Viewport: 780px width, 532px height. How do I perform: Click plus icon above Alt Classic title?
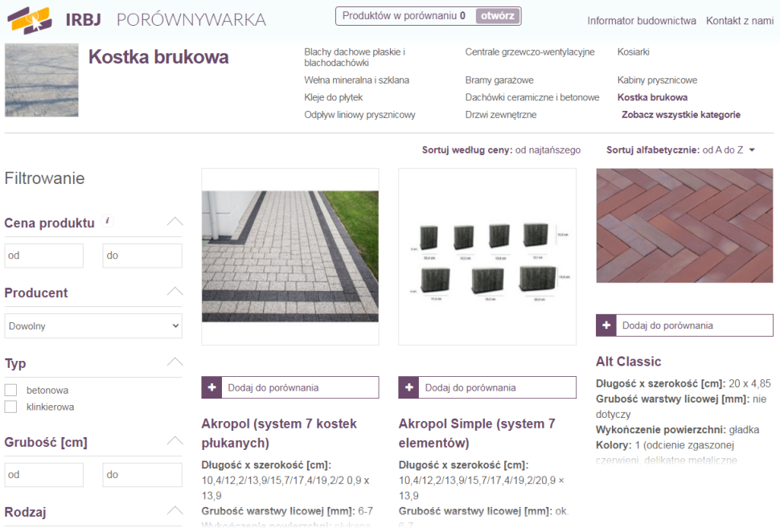606,325
